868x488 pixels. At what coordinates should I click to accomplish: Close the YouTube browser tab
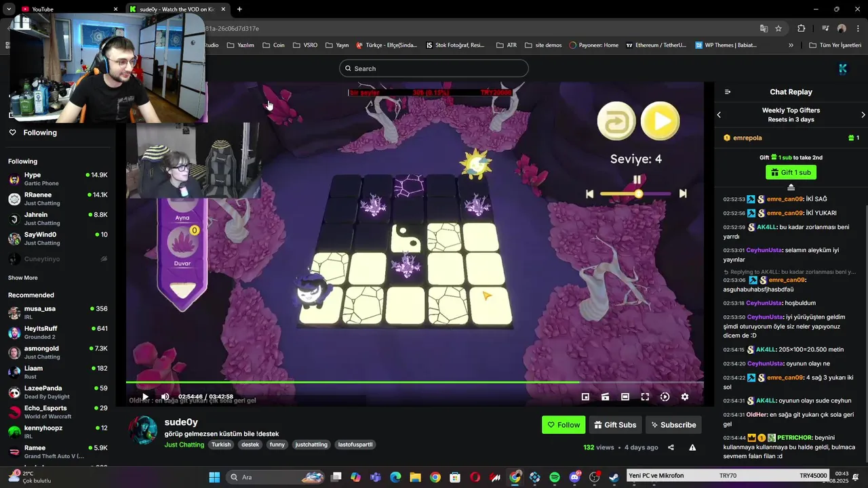115,9
